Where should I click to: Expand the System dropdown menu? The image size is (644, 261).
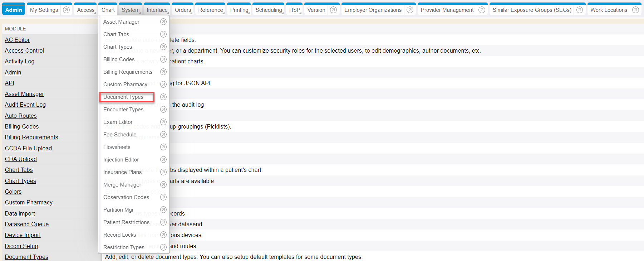(x=131, y=10)
